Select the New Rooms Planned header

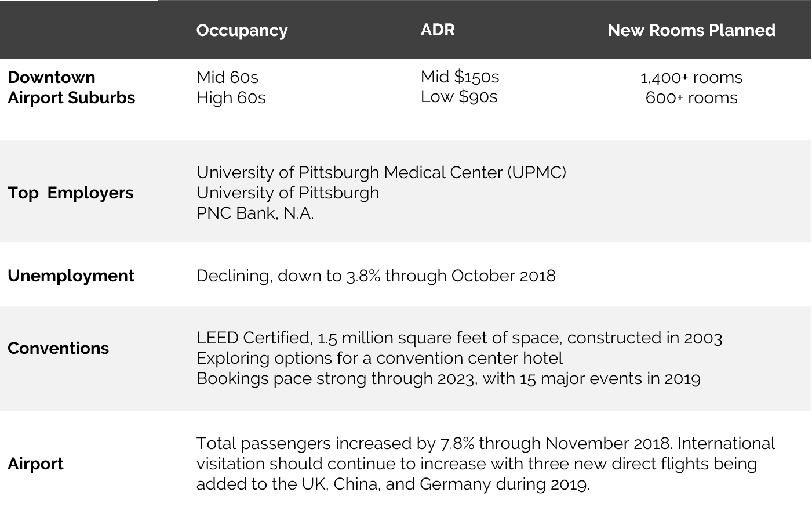pos(691,30)
